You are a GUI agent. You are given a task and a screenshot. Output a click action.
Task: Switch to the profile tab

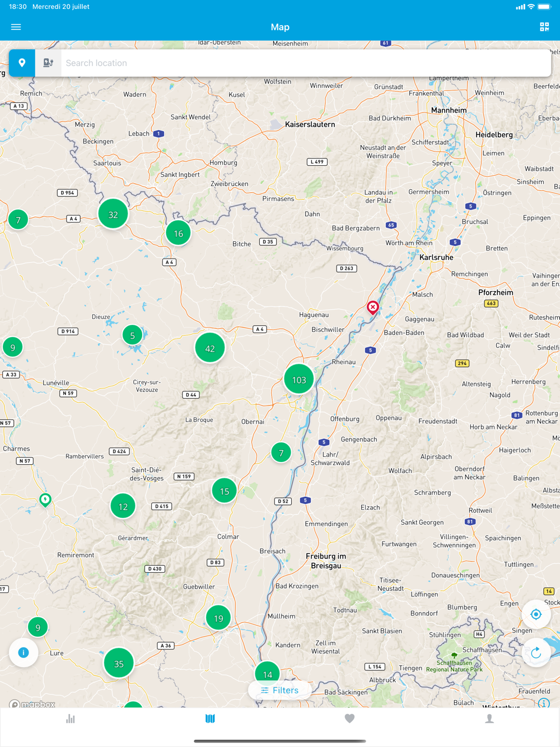click(489, 718)
